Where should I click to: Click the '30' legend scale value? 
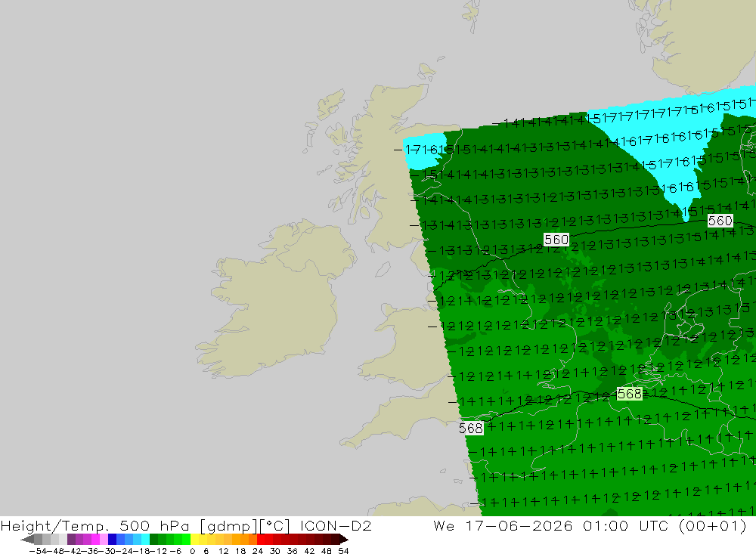(x=275, y=551)
